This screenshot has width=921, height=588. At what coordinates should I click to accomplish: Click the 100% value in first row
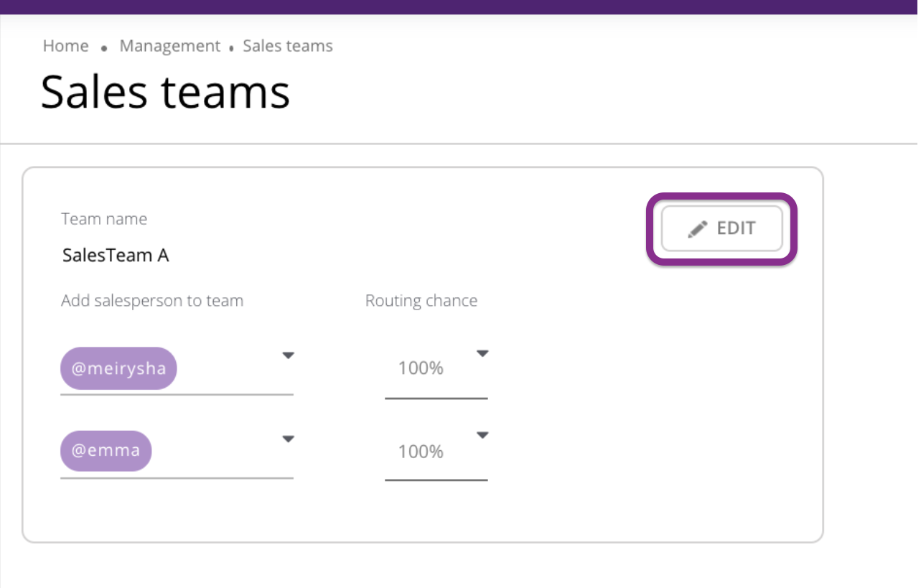(x=421, y=368)
